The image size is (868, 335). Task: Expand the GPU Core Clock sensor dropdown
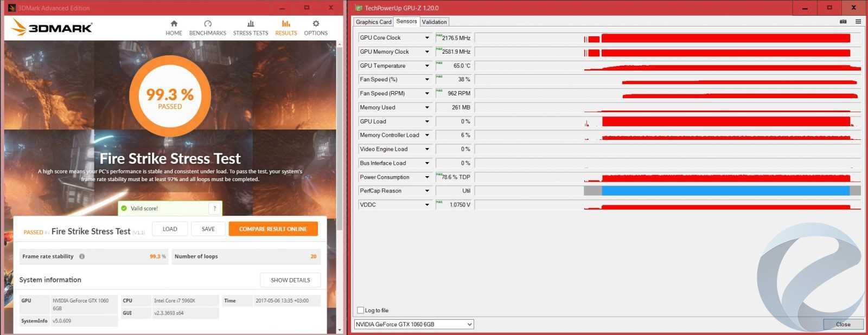click(427, 38)
